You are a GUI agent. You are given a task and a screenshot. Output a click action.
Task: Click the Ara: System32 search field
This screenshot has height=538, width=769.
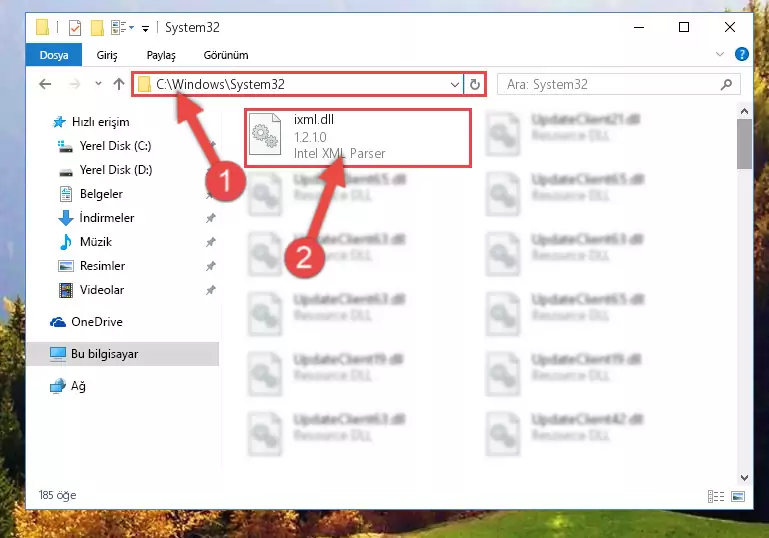[x=618, y=84]
